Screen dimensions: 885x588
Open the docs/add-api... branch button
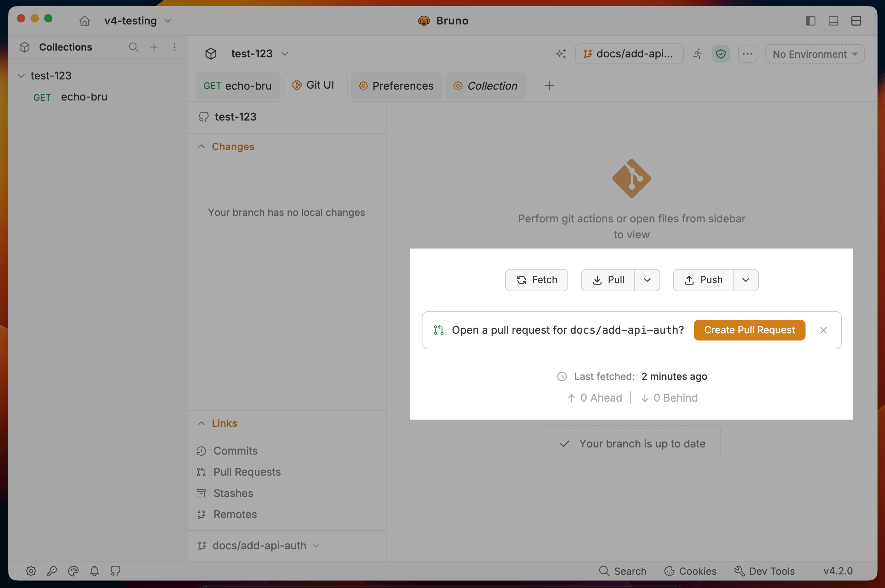click(x=629, y=54)
